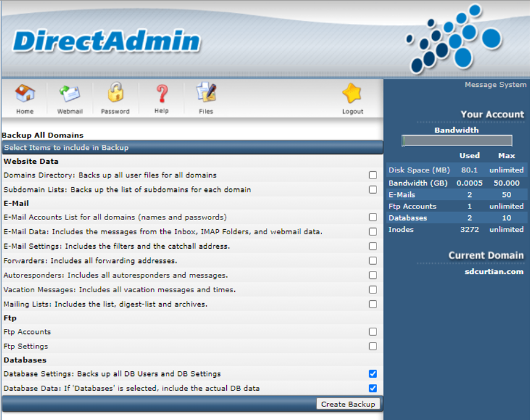Check the Domains Directory backup checkbox
This screenshot has width=530, height=420.
373,175
